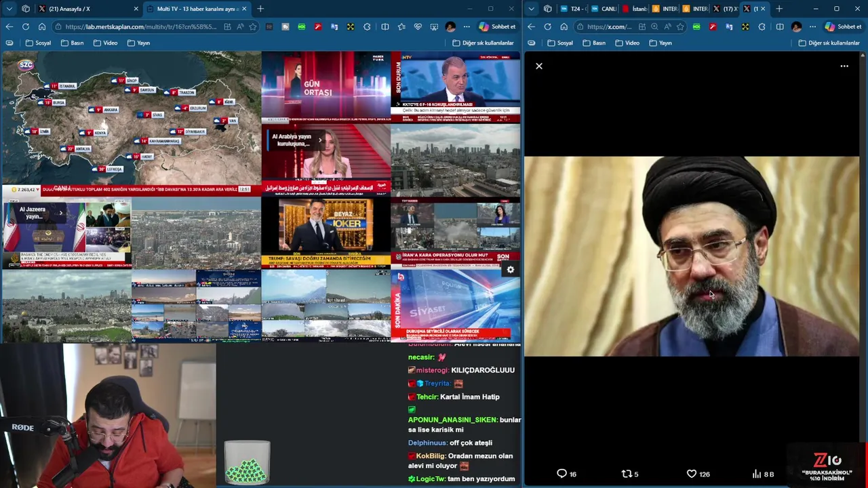
Task: Open screenshot tool in left browser toolbar
Action: 434,26
